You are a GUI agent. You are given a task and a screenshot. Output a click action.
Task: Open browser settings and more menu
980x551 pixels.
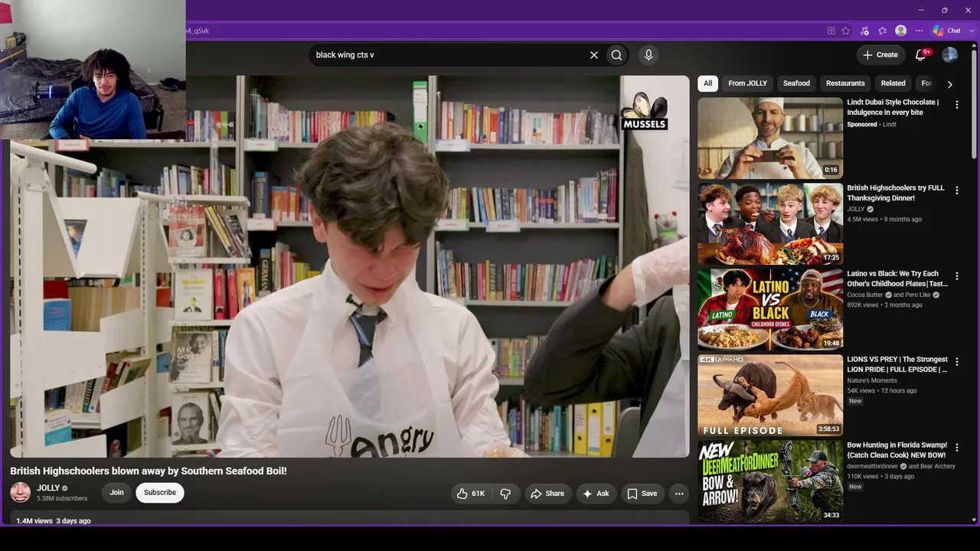[920, 31]
